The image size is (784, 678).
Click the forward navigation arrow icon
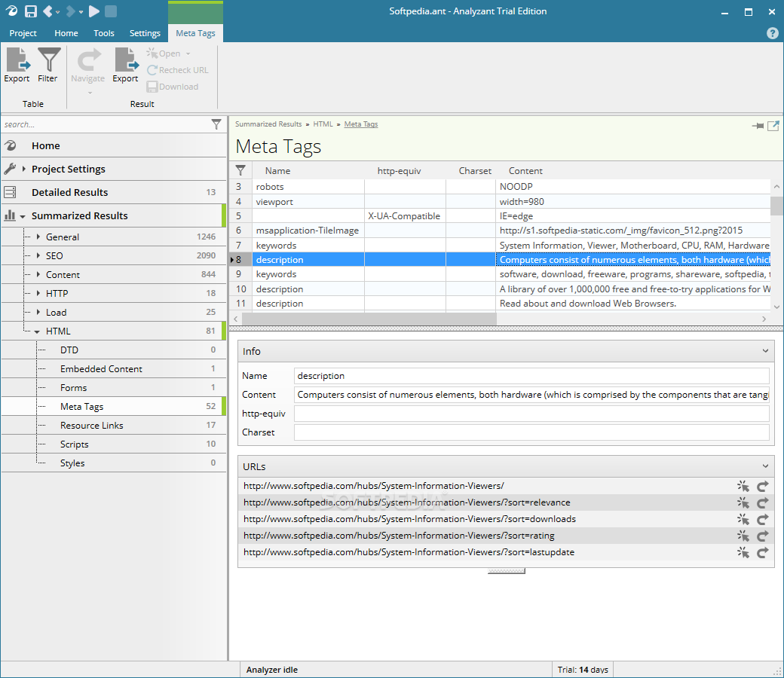pos(71,11)
